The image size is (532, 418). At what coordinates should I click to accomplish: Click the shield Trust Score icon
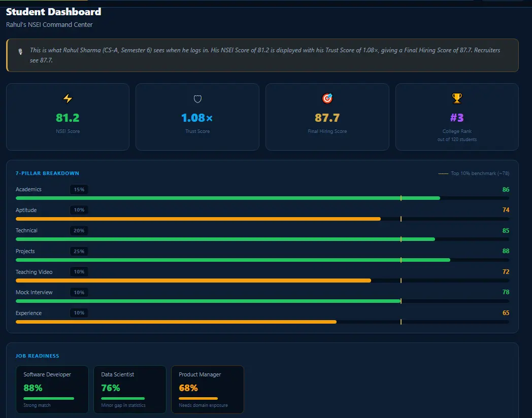(197, 99)
